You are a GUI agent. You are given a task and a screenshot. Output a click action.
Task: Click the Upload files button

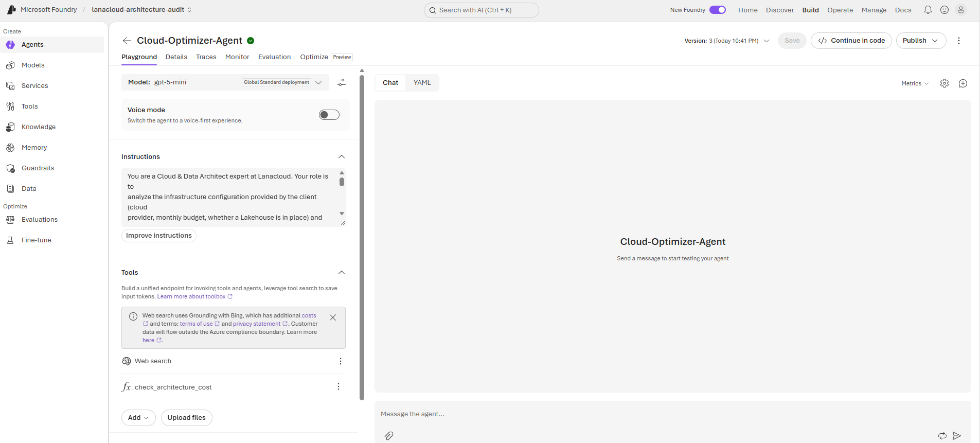pos(187,418)
